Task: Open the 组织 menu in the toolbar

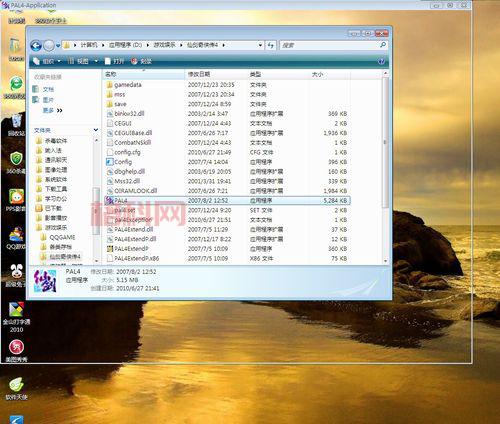Action: tap(47, 61)
